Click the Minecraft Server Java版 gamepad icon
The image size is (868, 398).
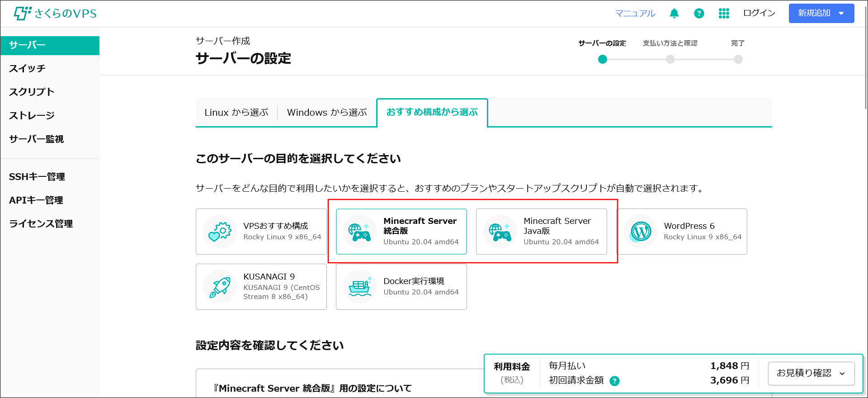tap(500, 232)
